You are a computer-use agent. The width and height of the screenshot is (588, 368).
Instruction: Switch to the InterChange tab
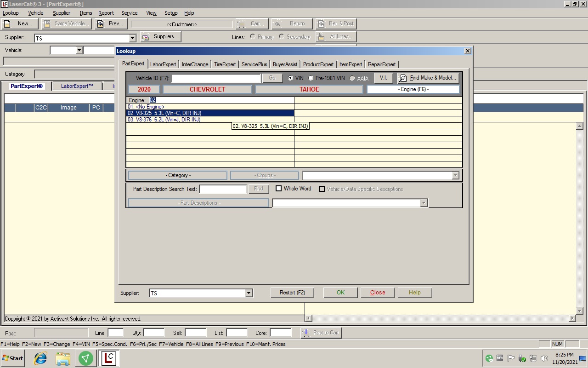click(195, 64)
